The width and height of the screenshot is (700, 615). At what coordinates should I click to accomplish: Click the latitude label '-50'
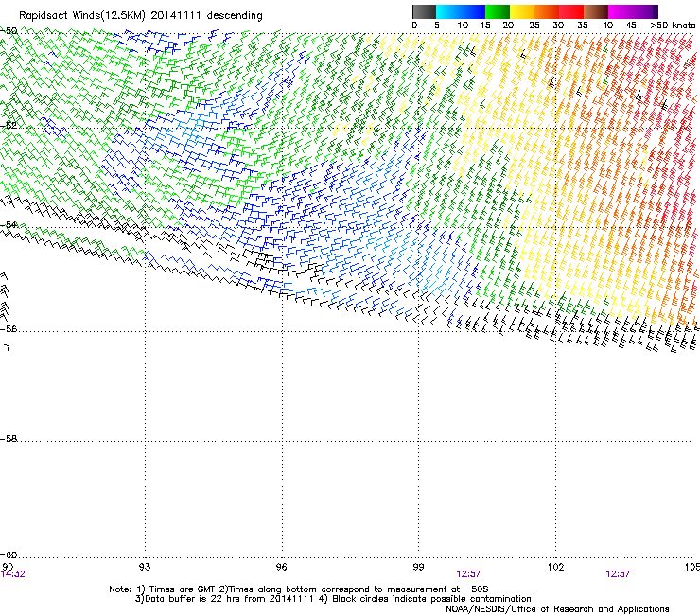click(9, 31)
